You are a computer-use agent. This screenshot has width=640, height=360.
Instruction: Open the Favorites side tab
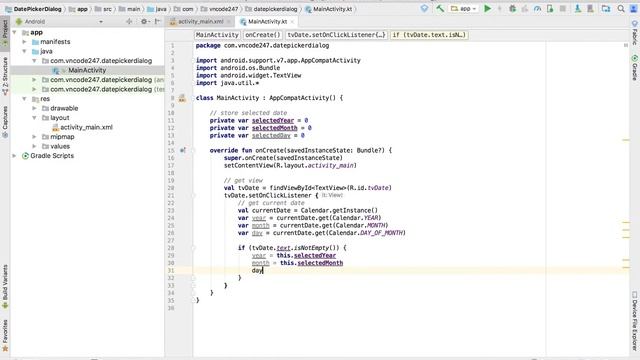click(x=5, y=335)
